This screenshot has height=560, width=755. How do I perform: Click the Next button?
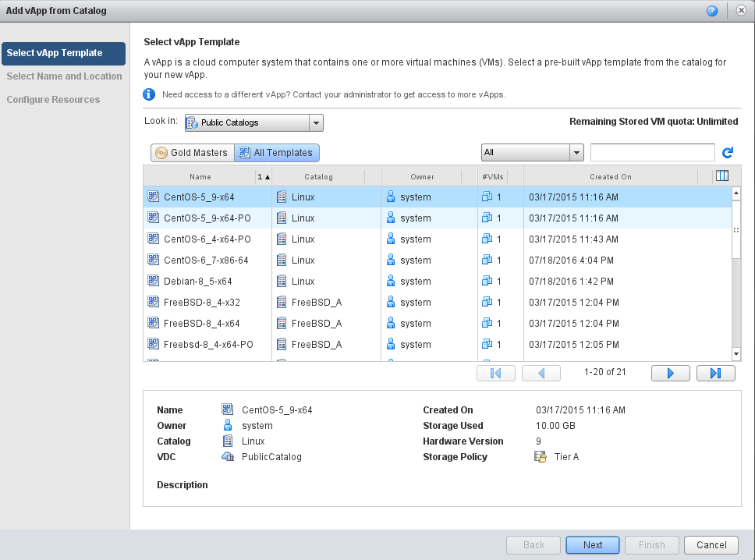(593, 545)
